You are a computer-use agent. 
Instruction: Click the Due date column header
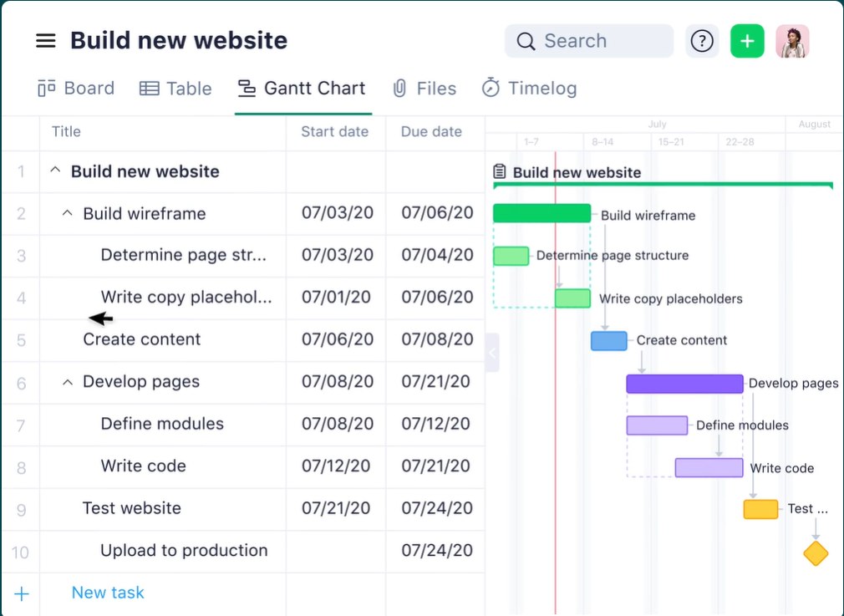(x=431, y=131)
